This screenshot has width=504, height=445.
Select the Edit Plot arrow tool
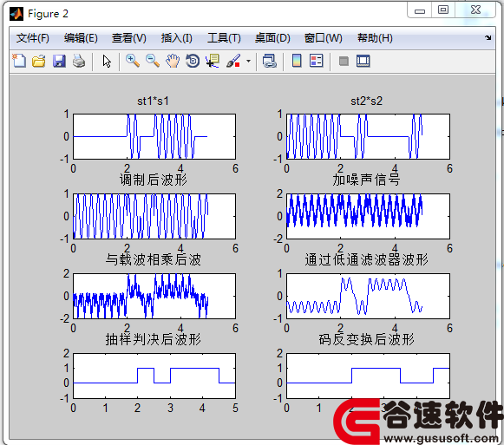tap(107, 61)
